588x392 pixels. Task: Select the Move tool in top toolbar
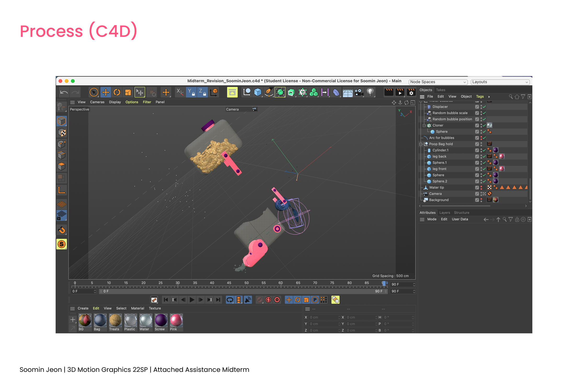pos(106,92)
